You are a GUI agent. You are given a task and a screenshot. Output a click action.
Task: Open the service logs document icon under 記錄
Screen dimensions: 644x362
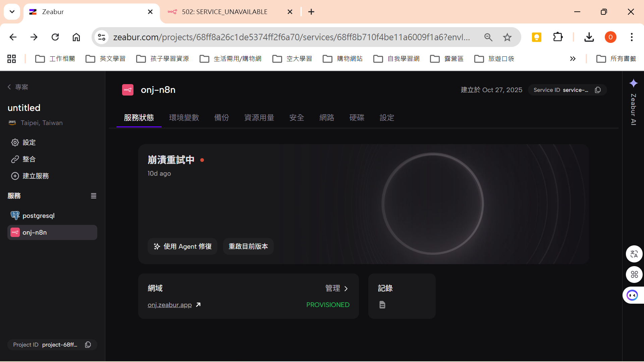click(382, 305)
